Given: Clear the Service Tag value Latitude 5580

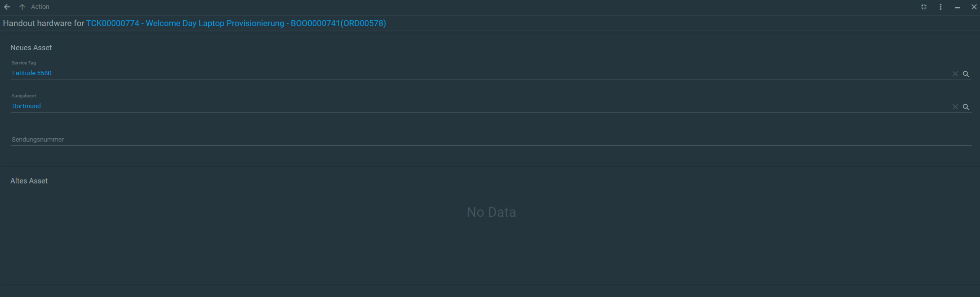Looking at the screenshot, I should (955, 74).
